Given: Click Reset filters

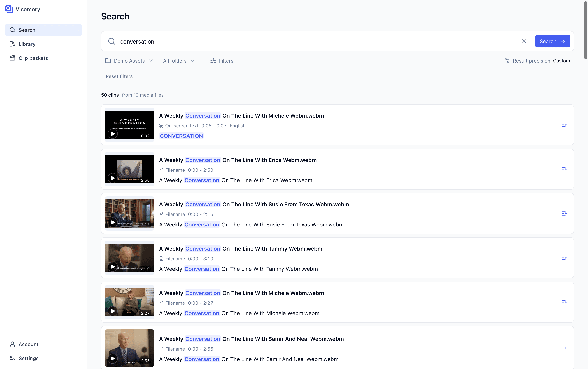Looking at the screenshot, I should [119, 76].
